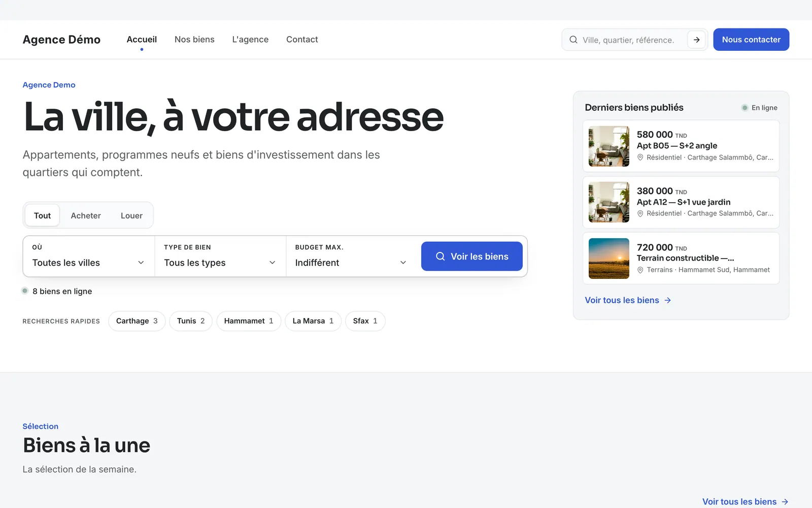Click 720 000 TND price
Image resolution: width=812 pixels, height=508 pixels.
coord(662,247)
